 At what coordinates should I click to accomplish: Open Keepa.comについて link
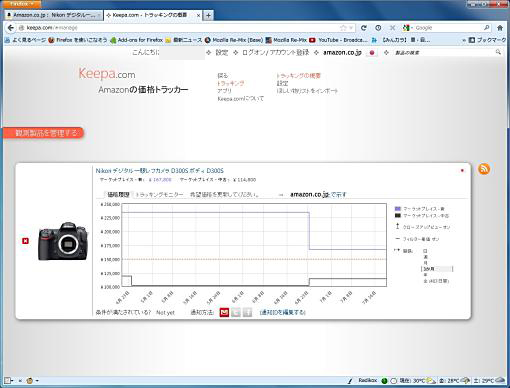coord(240,99)
